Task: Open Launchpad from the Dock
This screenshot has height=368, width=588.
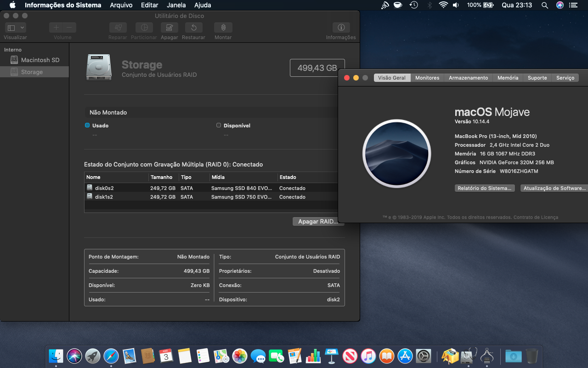Action: click(93, 356)
